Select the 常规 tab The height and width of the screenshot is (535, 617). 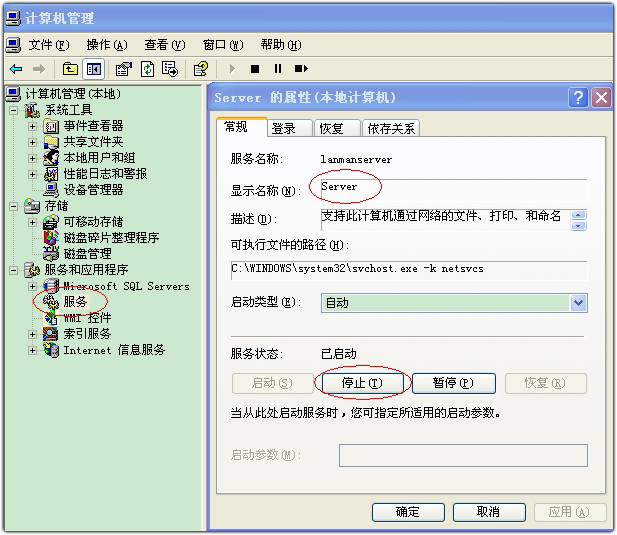point(242,127)
